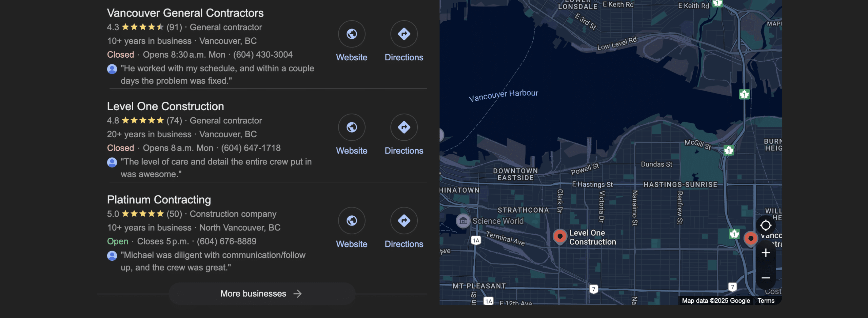Get directions icon for Vancouver General Contractors

pyautogui.click(x=404, y=34)
